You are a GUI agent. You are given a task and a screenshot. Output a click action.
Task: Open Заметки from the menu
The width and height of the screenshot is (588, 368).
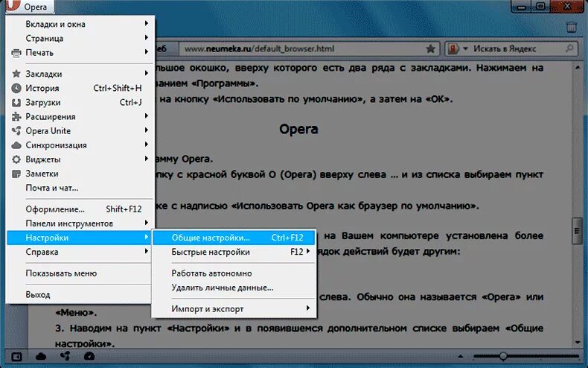(80, 174)
